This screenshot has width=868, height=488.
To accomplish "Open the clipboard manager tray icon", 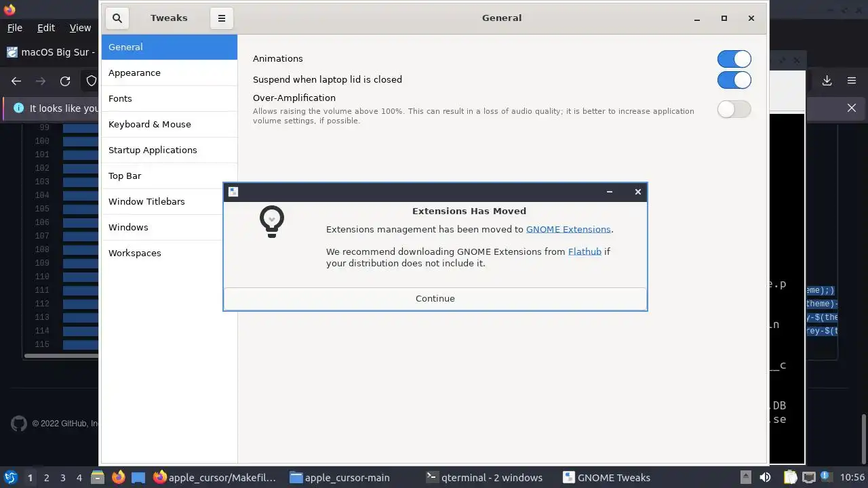I will coord(790,477).
